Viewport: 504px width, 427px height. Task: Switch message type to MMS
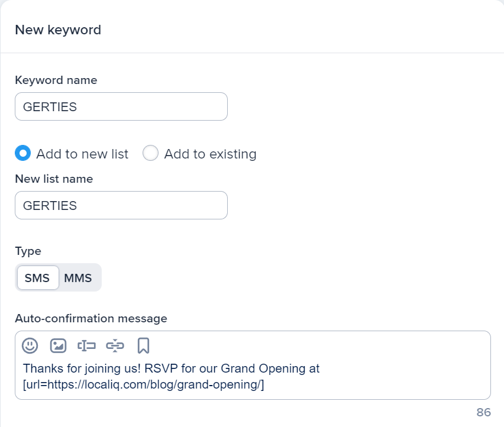click(78, 278)
